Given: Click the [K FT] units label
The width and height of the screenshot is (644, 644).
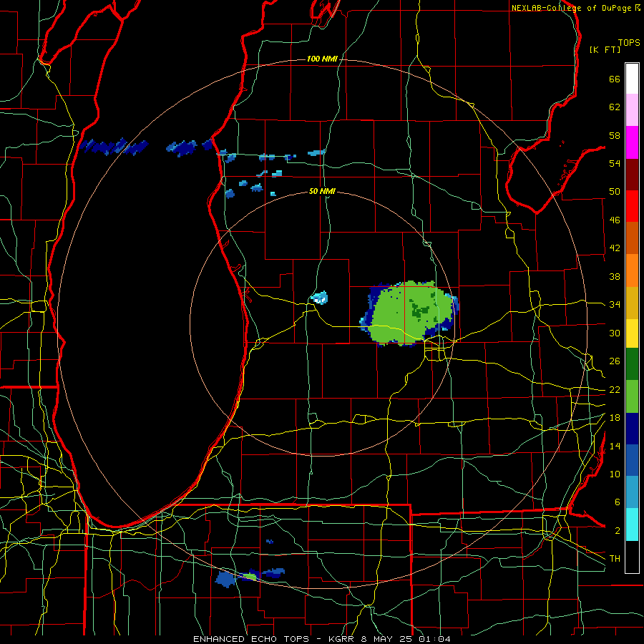Looking at the screenshot, I should (605, 49).
